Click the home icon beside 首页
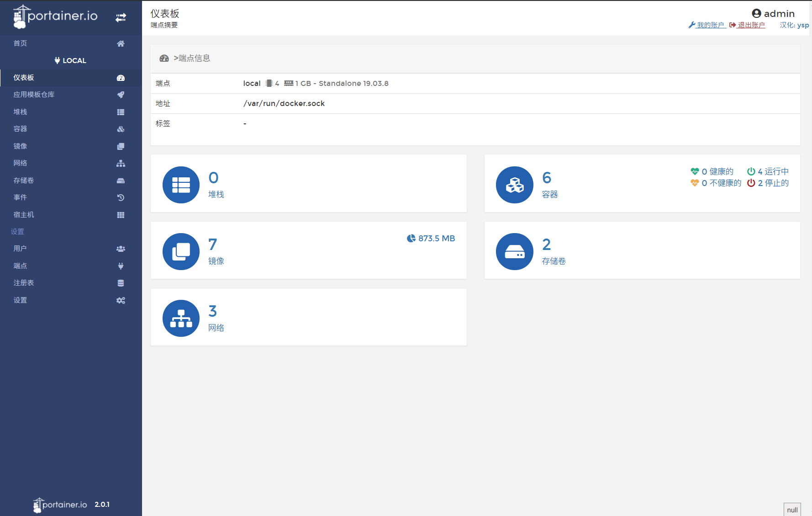Viewport: 812px width, 516px height. pos(121,43)
